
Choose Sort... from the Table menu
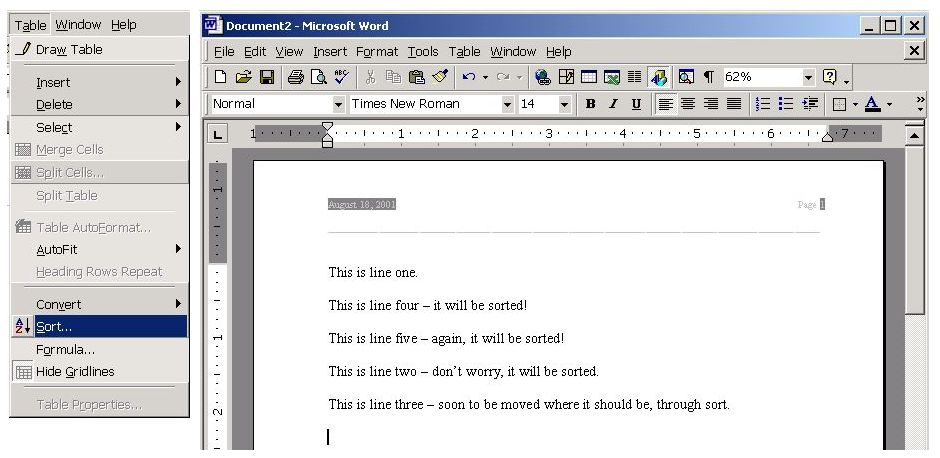coord(54,326)
